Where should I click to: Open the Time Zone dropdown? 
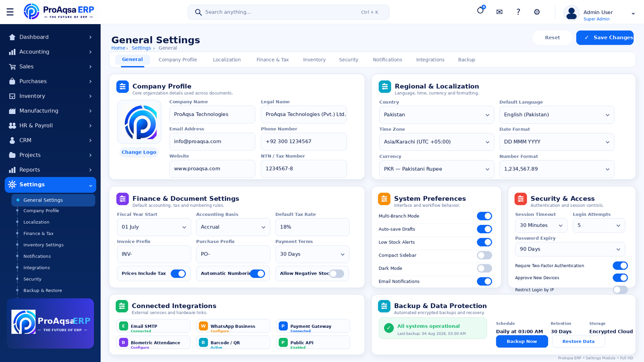437,142
